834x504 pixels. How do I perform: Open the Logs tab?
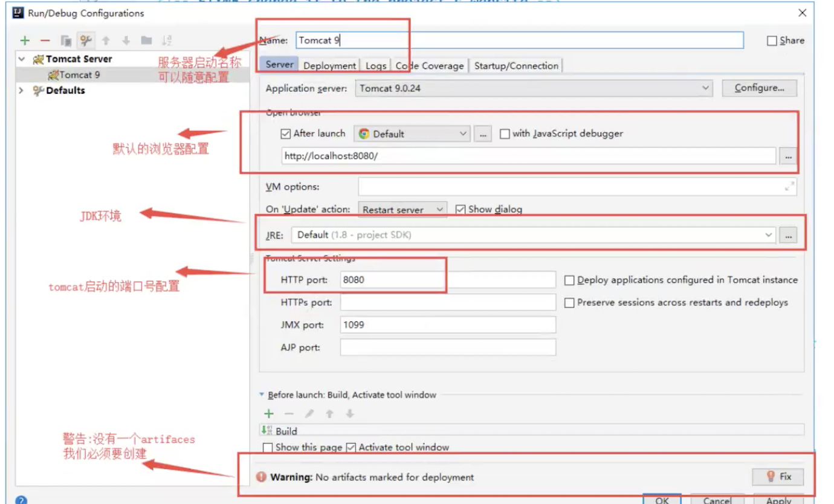coord(376,65)
